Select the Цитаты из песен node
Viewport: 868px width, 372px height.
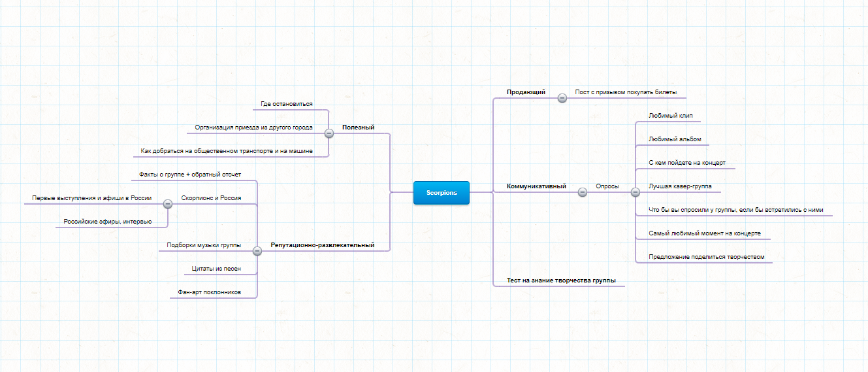(217, 269)
